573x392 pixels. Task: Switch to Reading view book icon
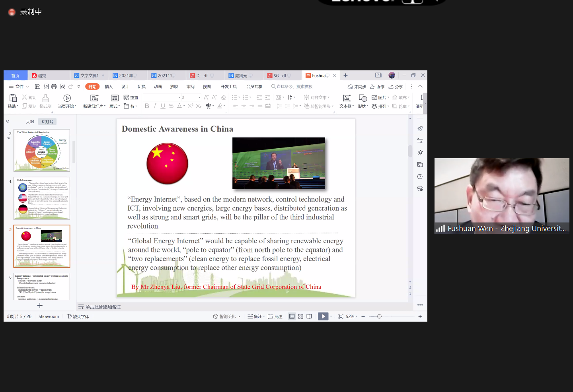coord(309,316)
